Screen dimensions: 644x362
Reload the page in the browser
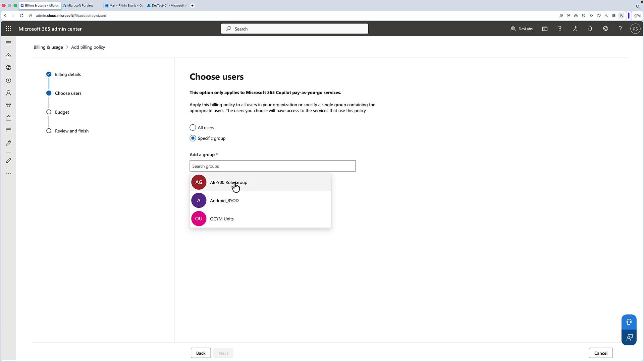[21, 15]
